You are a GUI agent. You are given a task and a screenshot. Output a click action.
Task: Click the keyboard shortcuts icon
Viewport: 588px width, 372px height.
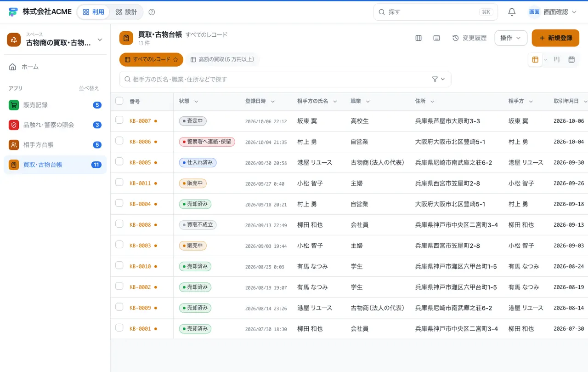click(437, 38)
